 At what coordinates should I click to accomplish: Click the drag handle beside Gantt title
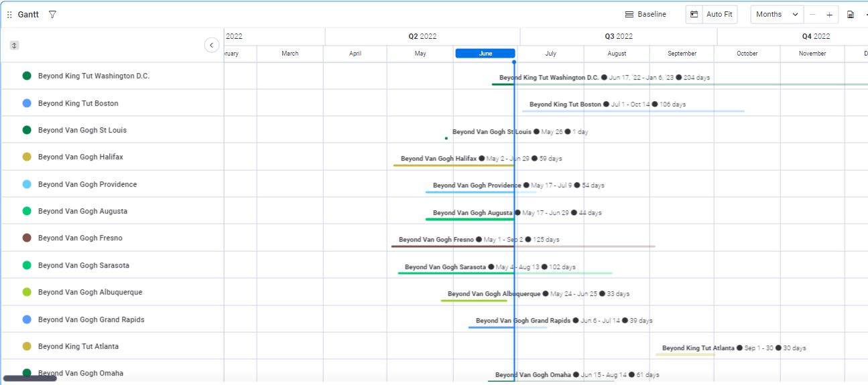coord(9,14)
